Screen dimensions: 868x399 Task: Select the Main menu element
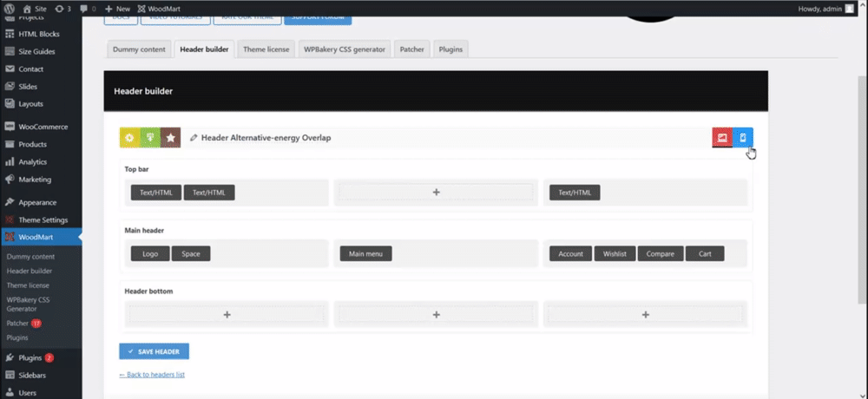tap(366, 254)
